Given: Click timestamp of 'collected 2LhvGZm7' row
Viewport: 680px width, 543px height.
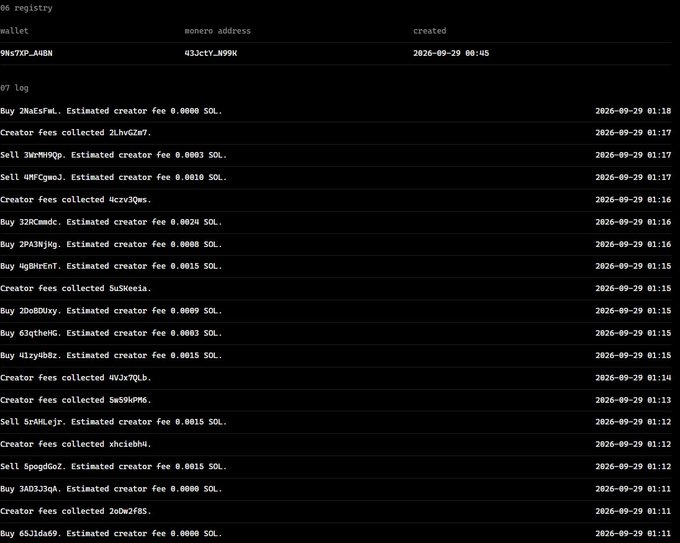Looking at the screenshot, I should [x=633, y=133].
